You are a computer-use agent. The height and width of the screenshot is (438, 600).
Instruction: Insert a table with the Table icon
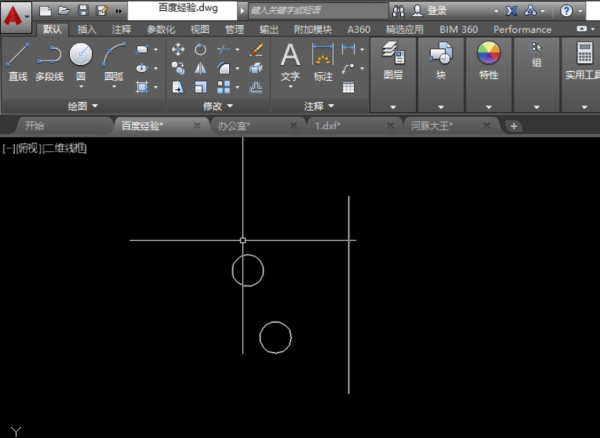coord(348,87)
